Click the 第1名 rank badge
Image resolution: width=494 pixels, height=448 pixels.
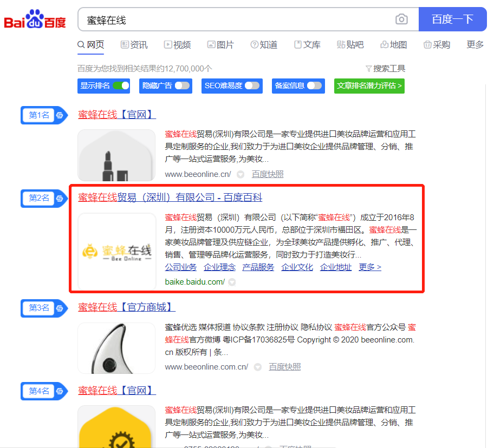click(44, 115)
